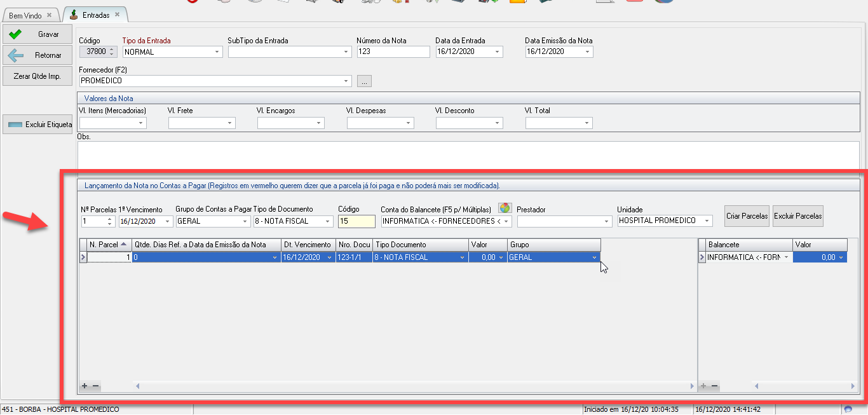Screen dimensions: 868x415
Task: Click the chat bubble icon in status bar
Action: [848, 409]
